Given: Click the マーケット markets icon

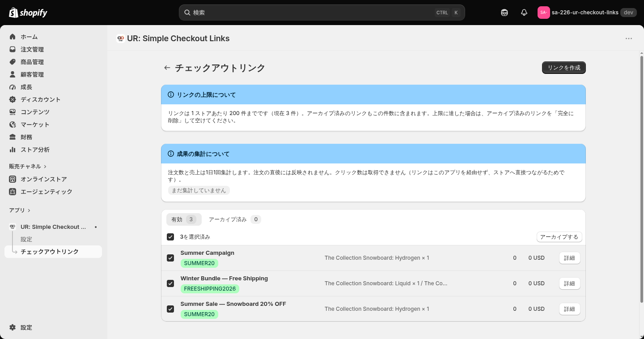Looking at the screenshot, I should 13,124.
